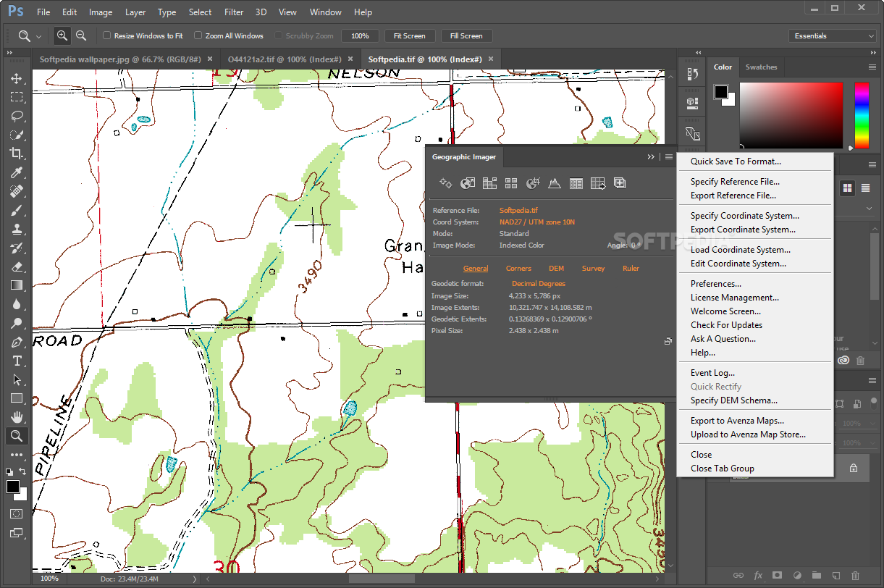
Task: Click the GeoCrop globe icon in Geographic Imager
Action: click(533, 183)
